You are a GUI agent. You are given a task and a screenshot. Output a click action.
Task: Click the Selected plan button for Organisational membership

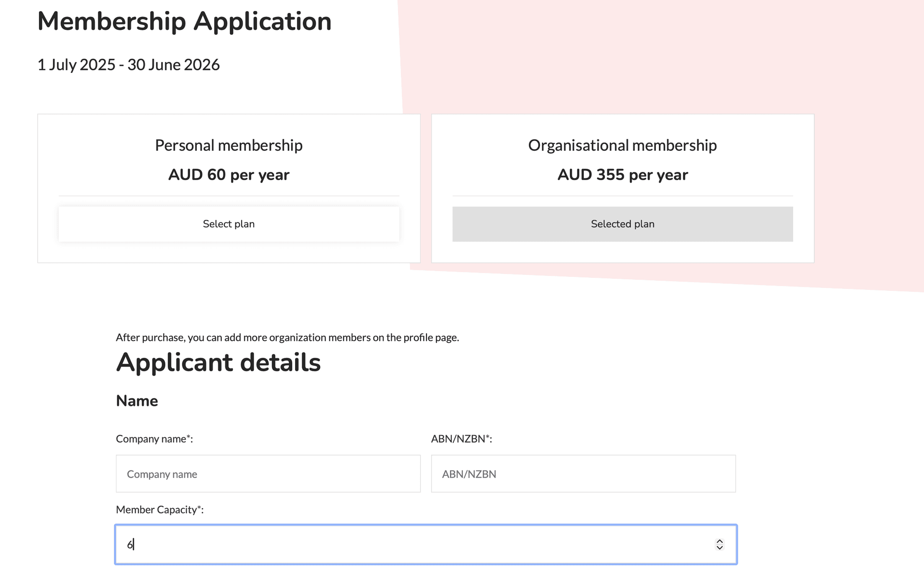[x=622, y=223]
